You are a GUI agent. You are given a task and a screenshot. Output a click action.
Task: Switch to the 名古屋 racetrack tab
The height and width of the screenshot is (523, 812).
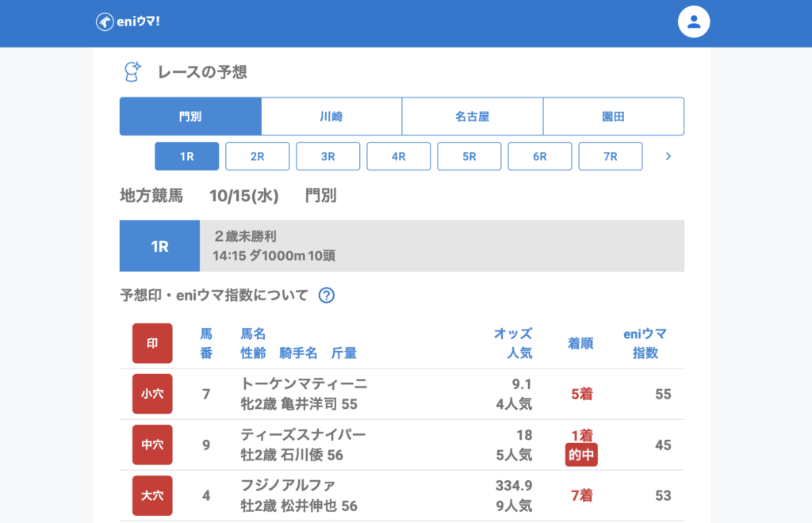click(473, 116)
